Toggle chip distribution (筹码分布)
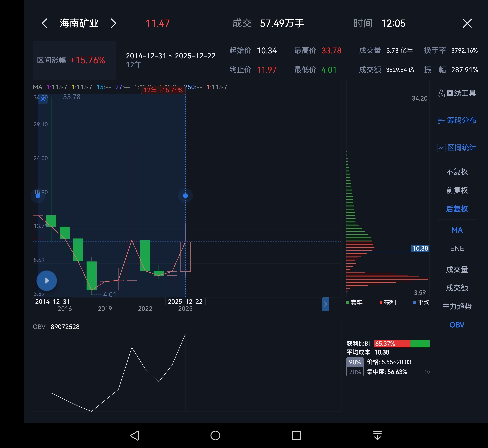This screenshot has width=488, height=448. point(457,120)
